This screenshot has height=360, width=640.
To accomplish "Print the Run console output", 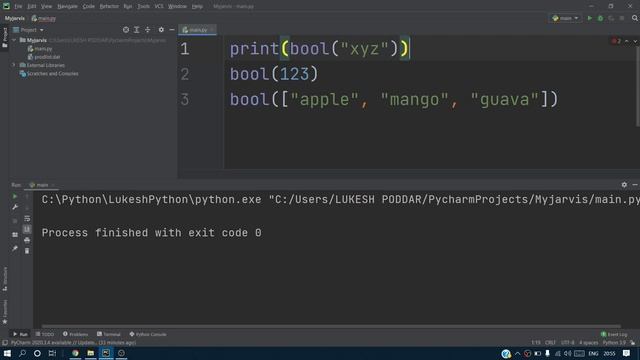I will 27,240.
